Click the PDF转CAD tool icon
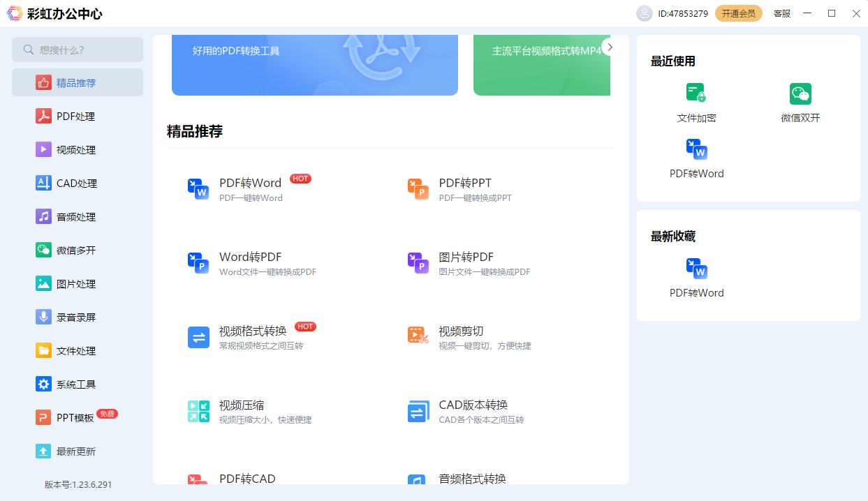This screenshot has height=501, width=868. [x=198, y=481]
